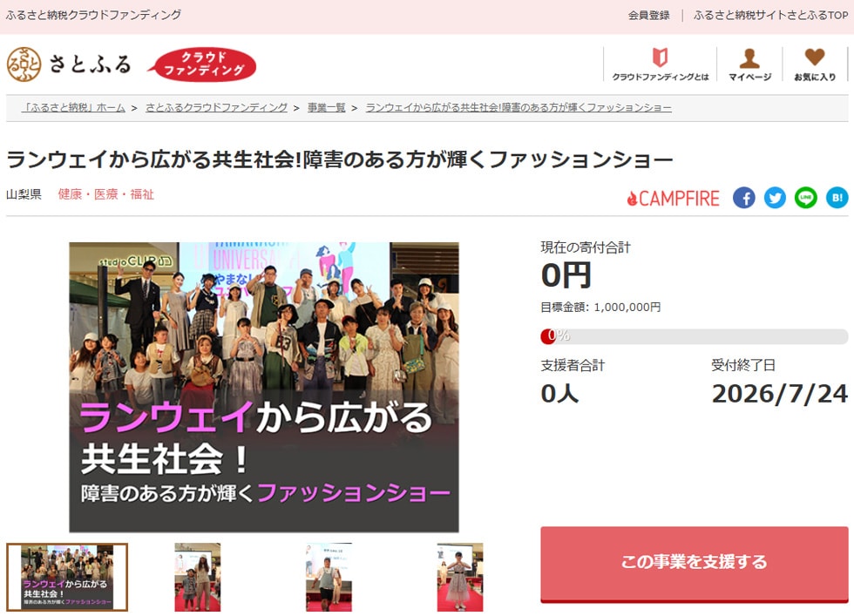Image resolution: width=854 pixels, height=616 pixels.
Task: Click この事業を支援する button
Action: [x=695, y=565]
